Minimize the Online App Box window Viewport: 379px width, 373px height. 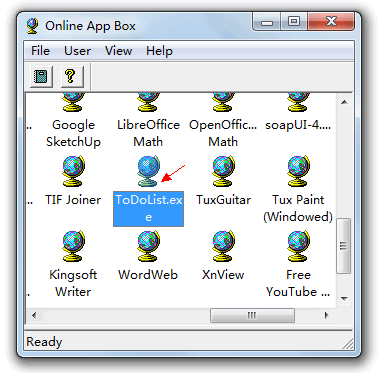[x=267, y=22]
